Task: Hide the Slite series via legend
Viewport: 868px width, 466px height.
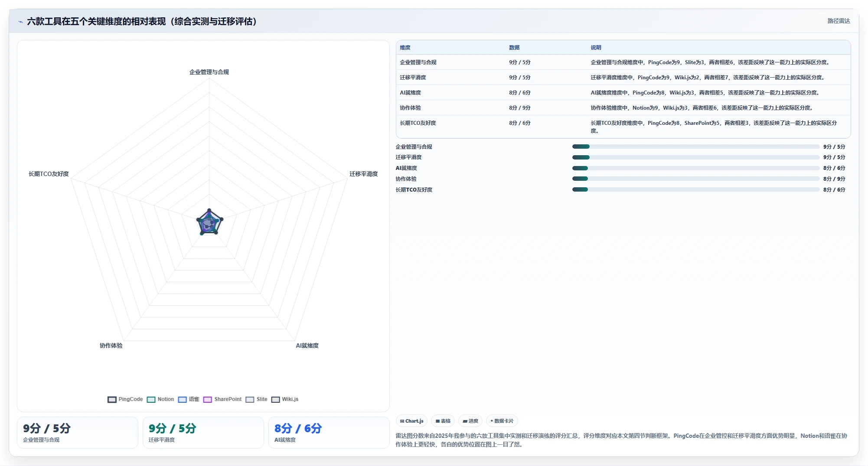Action: pos(256,399)
